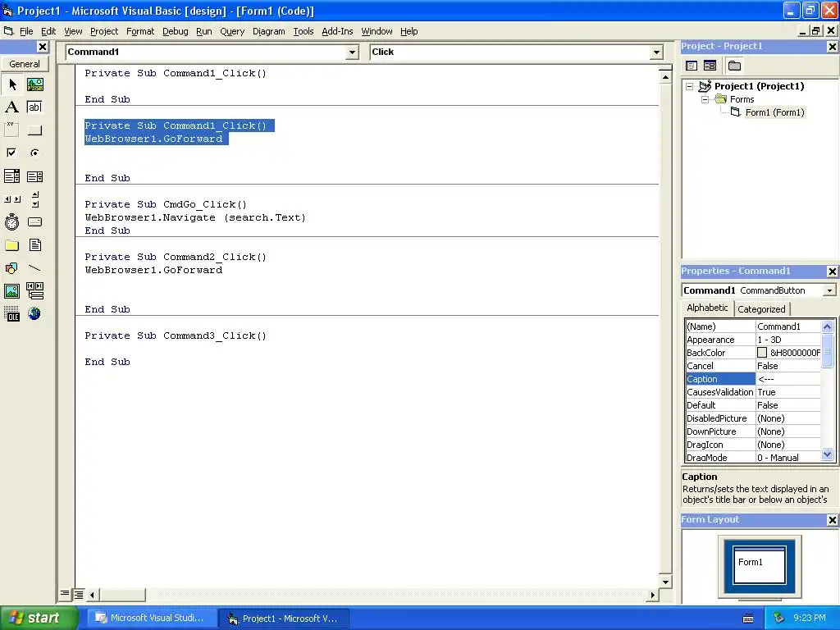The width and height of the screenshot is (840, 630).
Task: Switch to Procedure View button
Action: 64,594
